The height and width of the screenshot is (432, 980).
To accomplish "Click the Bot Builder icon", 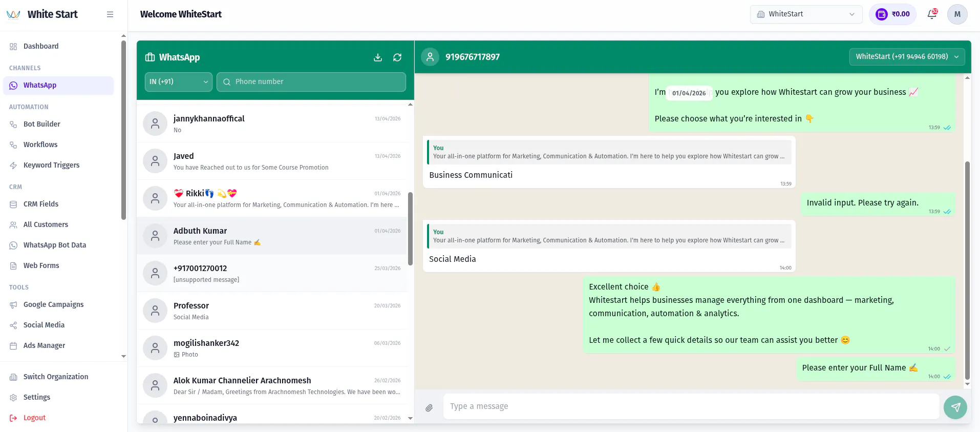I will pyautogui.click(x=13, y=125).
